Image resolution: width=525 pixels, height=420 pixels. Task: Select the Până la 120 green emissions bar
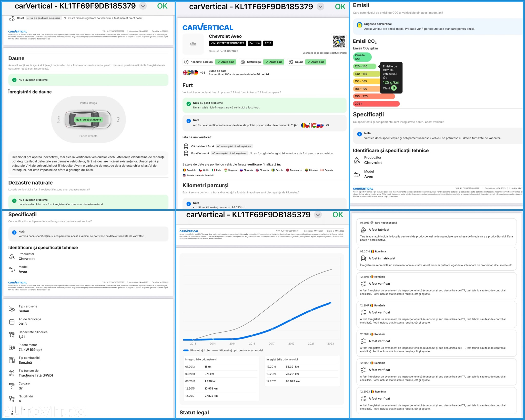[x=362, y=57]
